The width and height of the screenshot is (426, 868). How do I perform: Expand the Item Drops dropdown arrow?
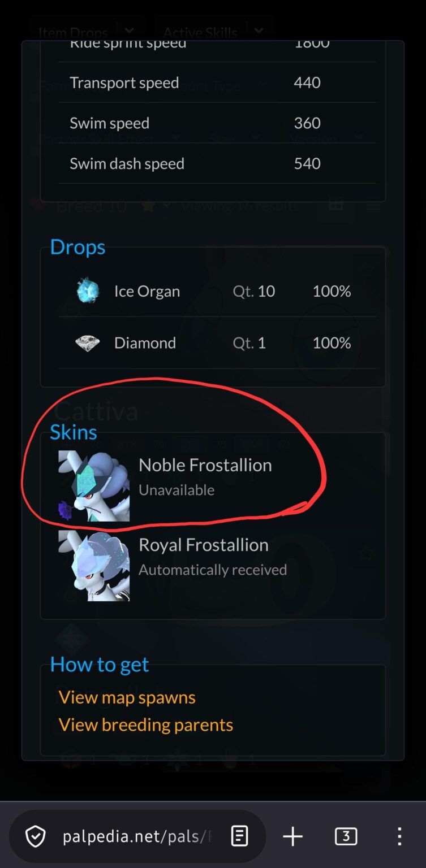pyautogui.click(x=130, y=32)
